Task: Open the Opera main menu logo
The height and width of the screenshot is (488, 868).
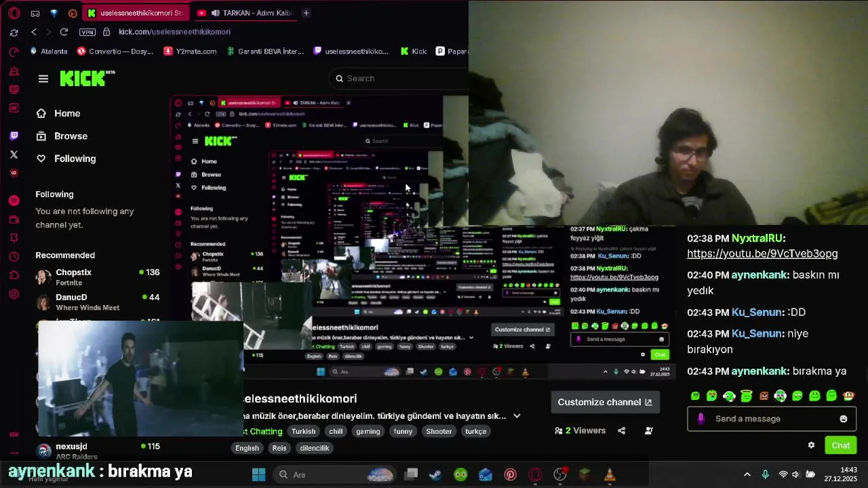Action: coord(14,13)
